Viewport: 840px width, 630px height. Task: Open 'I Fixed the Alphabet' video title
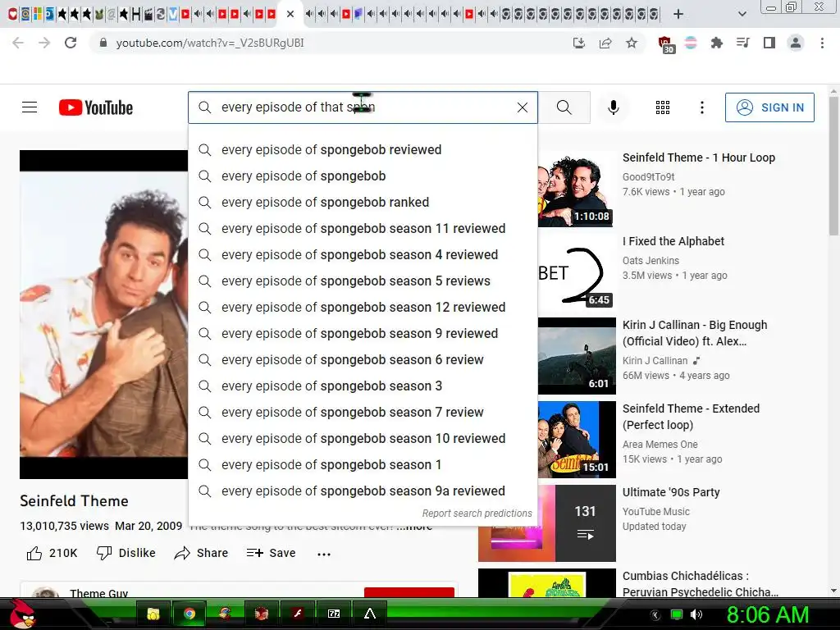point(673,241)
